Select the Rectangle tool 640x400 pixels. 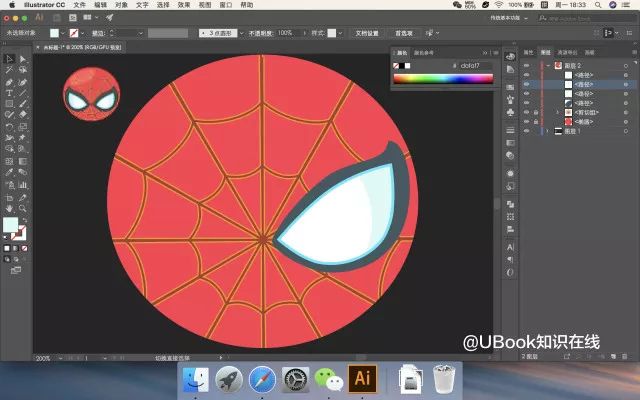[9, 104]
